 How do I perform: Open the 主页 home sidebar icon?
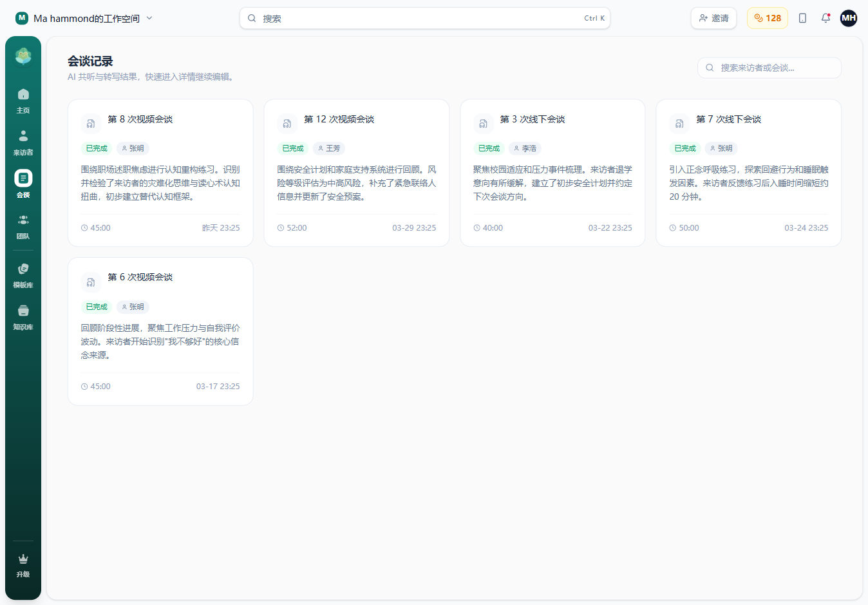coord(23,101)
